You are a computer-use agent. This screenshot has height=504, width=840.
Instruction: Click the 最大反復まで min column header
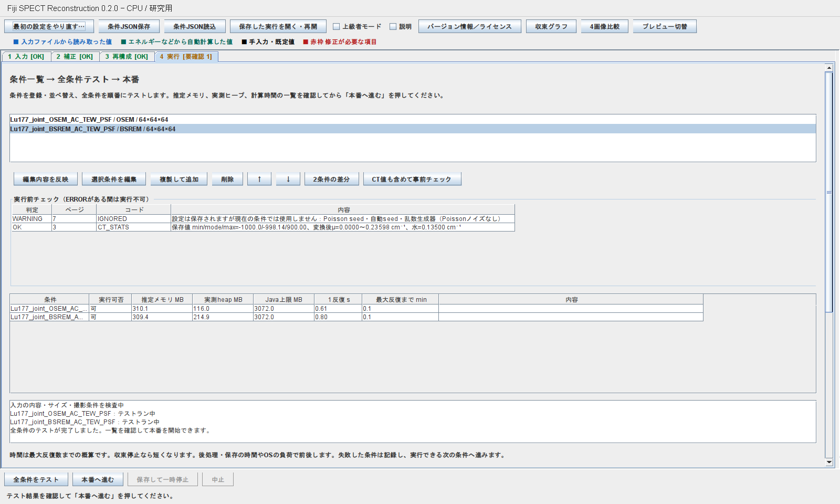pos(401,300)
